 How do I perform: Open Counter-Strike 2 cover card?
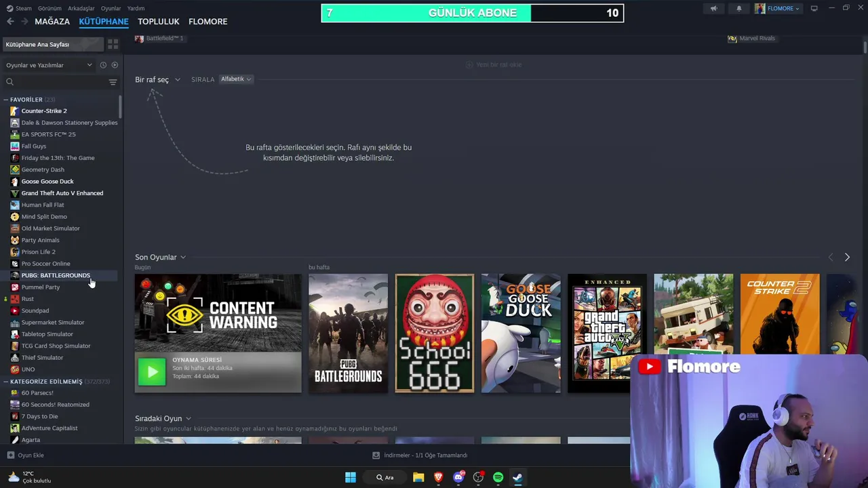coord(780,314)
